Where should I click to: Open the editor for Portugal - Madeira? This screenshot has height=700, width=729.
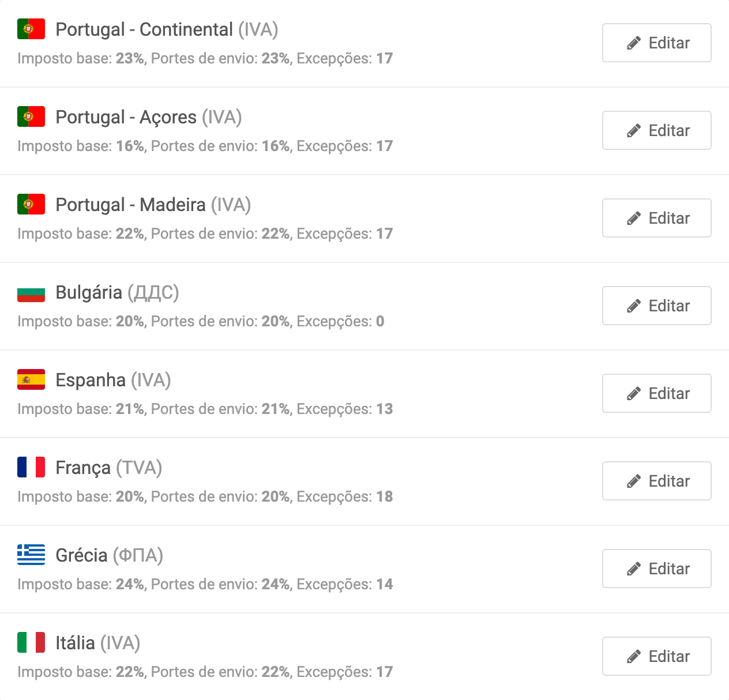tap(656, 218)
